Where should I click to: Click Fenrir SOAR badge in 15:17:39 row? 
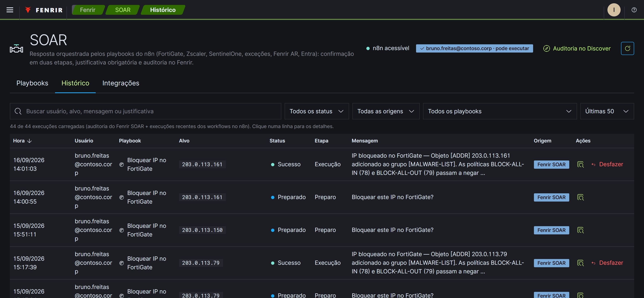(551, 263)
